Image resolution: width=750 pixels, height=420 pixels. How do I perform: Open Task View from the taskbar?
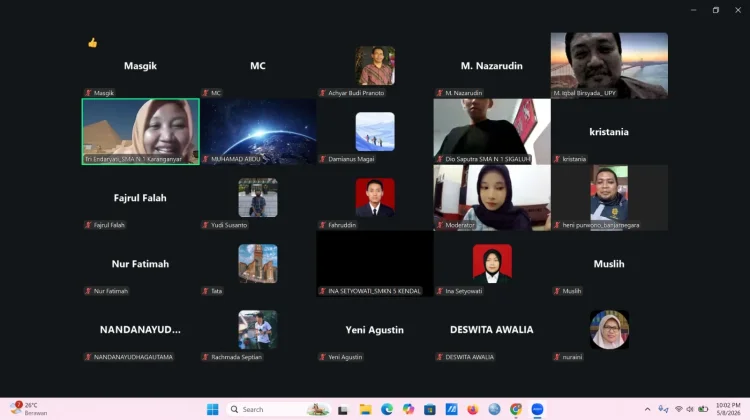(x=342, y=409)
